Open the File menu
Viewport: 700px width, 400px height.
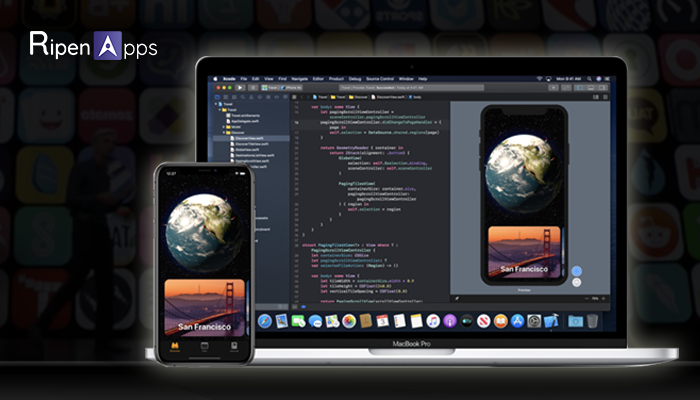click(244, 79)
